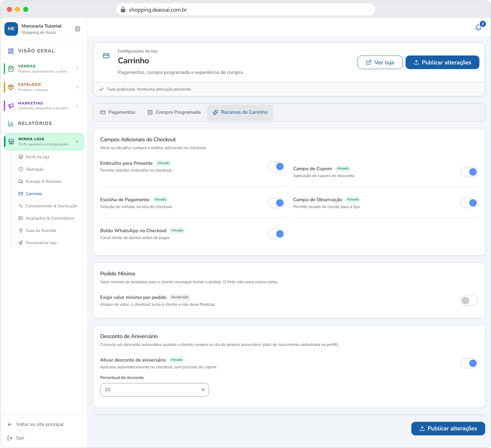Expand the Vendas section chevron
Screen dimensions: 491x448
[x=77, y=69]
